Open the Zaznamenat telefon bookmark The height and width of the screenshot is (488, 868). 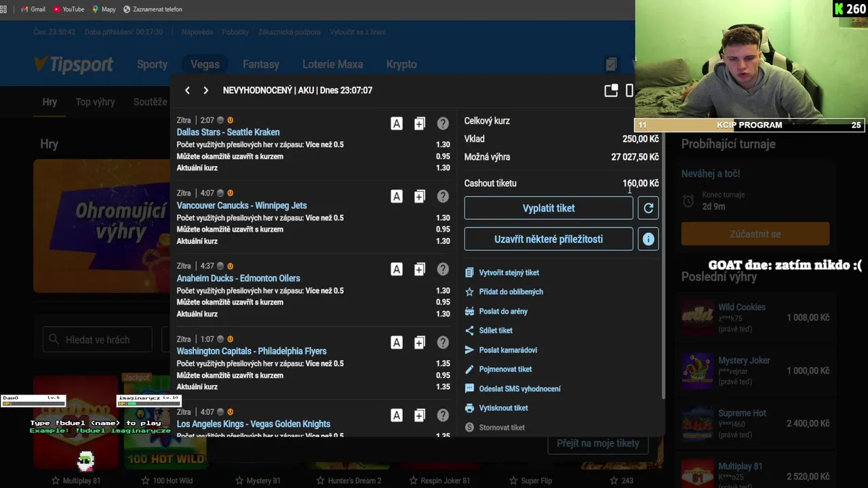pyautogui.click(x=153, y=9)
